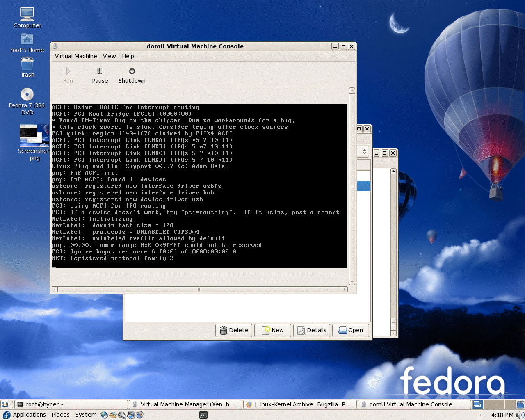Expand the Places panel menu

[60, 415]
